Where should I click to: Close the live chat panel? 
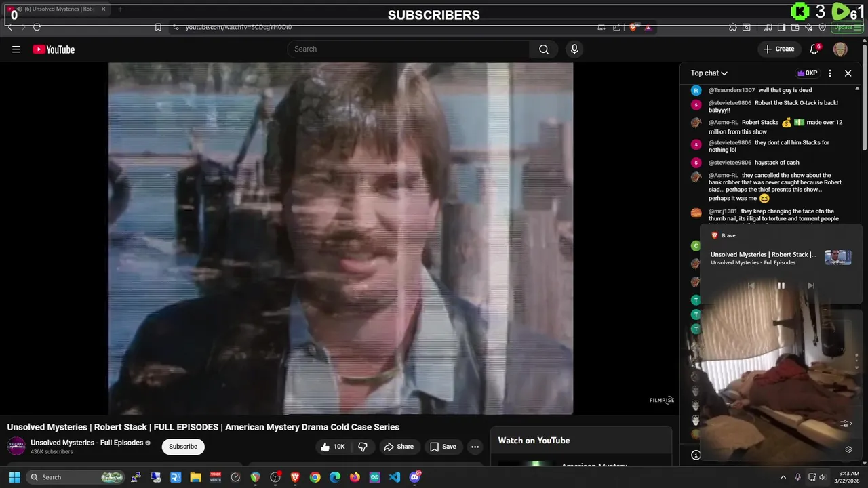click(x=848, y=73)
